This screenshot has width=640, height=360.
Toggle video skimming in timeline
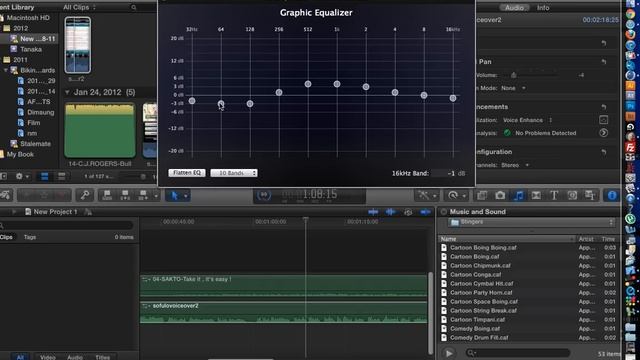pos(373,212)
